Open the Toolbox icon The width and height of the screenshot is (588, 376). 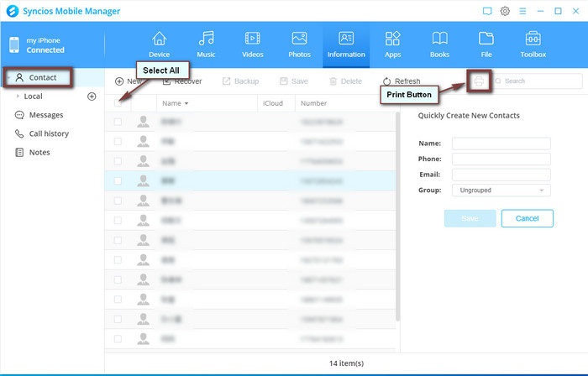[533, 39]
